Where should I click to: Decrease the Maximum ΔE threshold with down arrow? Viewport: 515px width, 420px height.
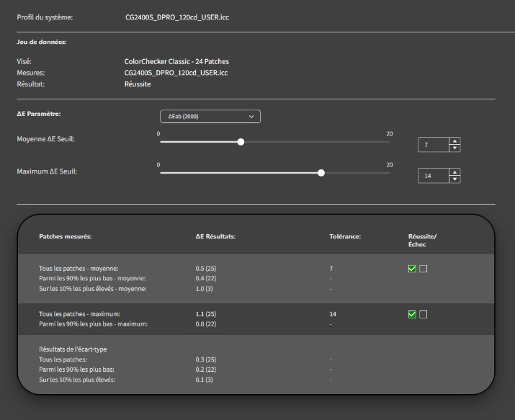[x=454, y=179]
